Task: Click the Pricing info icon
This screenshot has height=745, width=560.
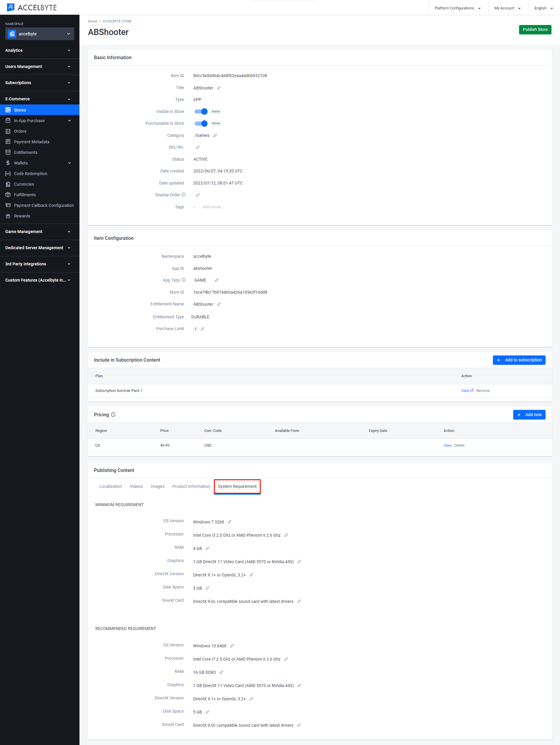Action: [113, 415]
